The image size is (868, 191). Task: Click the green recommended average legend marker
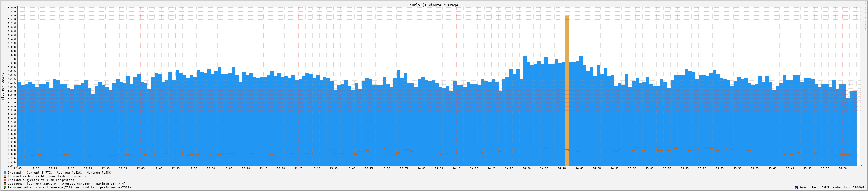(x=5, y=187)
